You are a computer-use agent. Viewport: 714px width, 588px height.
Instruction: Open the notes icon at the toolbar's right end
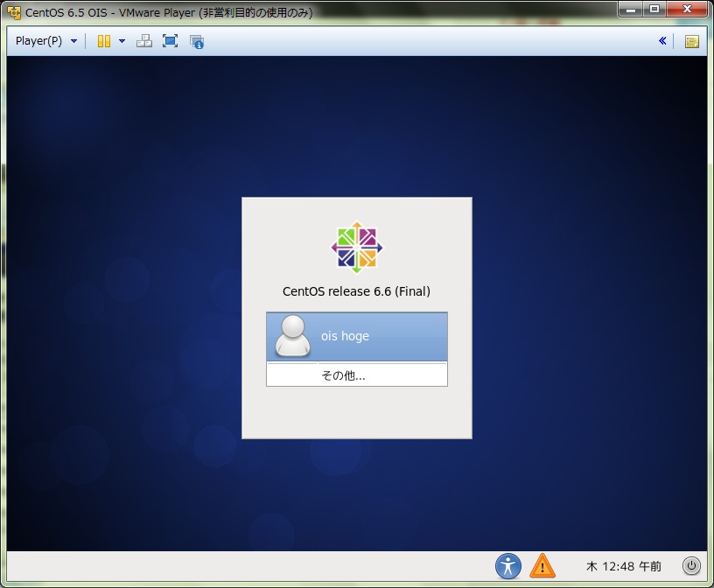691,41
